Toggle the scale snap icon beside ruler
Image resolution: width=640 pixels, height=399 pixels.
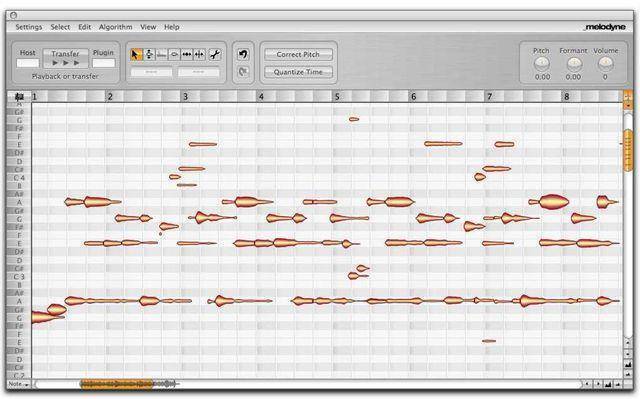[x=19, y=97]
